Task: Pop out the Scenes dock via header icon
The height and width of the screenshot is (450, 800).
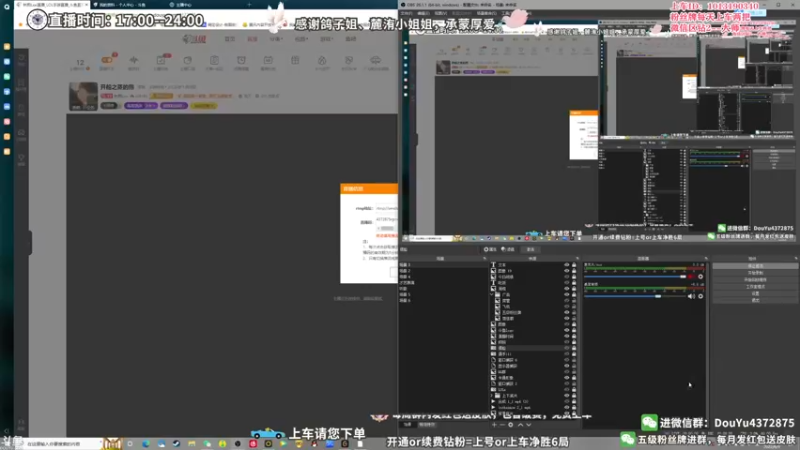Action: 484,259
